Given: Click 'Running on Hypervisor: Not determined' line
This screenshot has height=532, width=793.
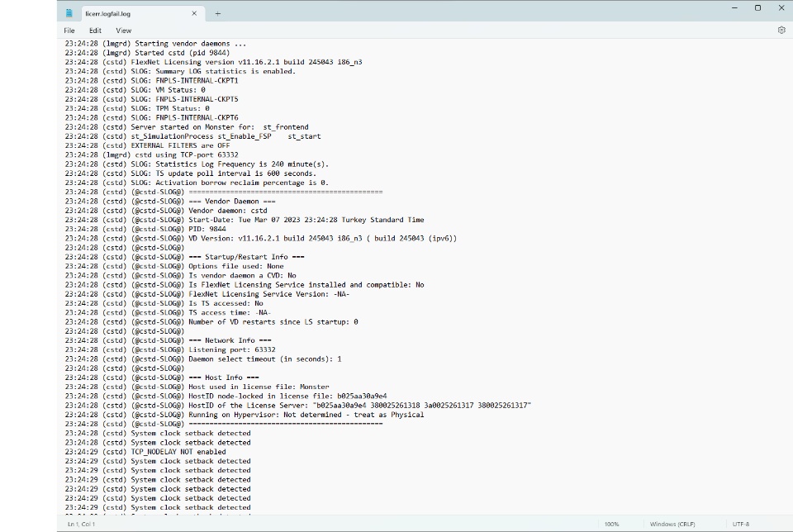Looking at the screenshot, I should (245, 415).
